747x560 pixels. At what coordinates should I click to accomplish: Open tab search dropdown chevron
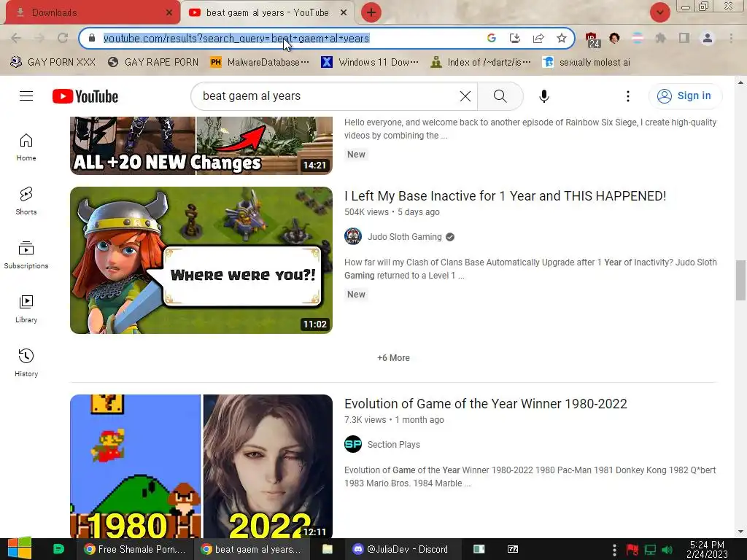click(x=659, y=12)
